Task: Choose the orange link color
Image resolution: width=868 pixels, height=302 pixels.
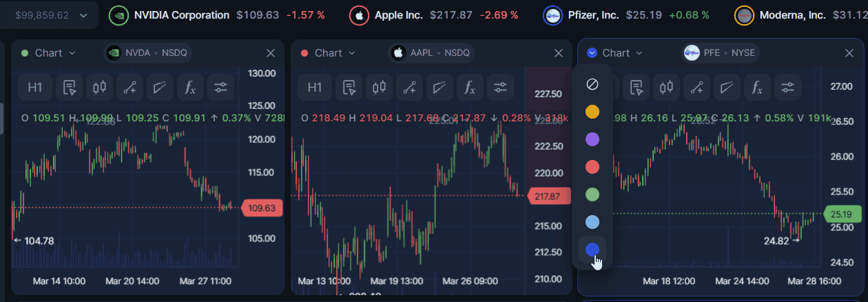Action: pos(592,112)
